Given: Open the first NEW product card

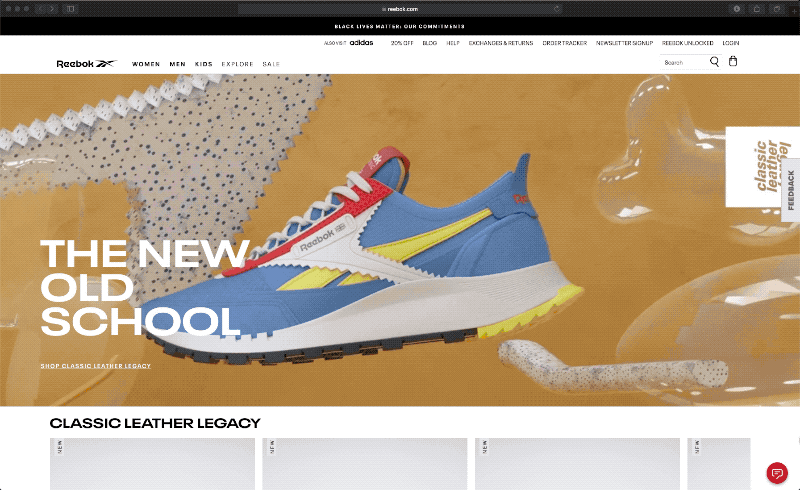Looking at the screenshot, I should tap(152, 464).
